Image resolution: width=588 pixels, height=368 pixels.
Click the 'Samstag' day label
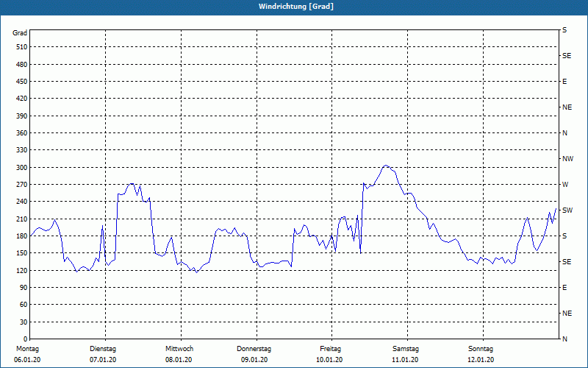point(406,349)
